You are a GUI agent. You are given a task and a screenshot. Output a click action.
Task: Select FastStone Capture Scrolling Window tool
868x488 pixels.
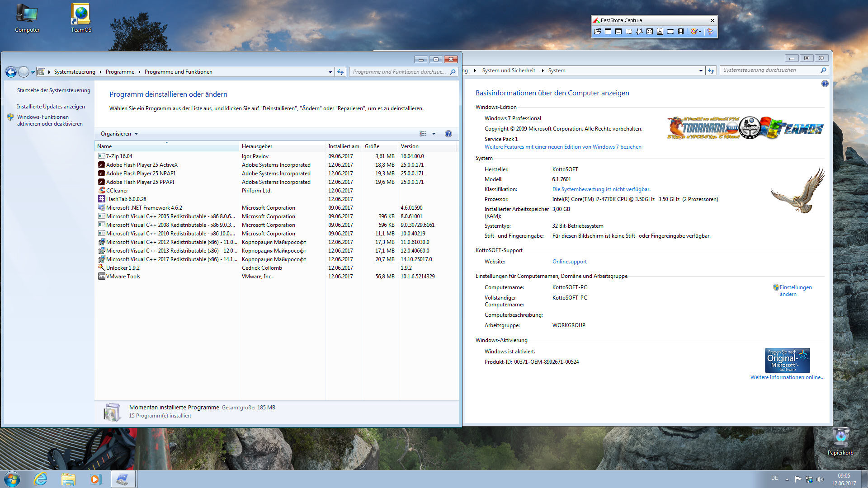660,32
